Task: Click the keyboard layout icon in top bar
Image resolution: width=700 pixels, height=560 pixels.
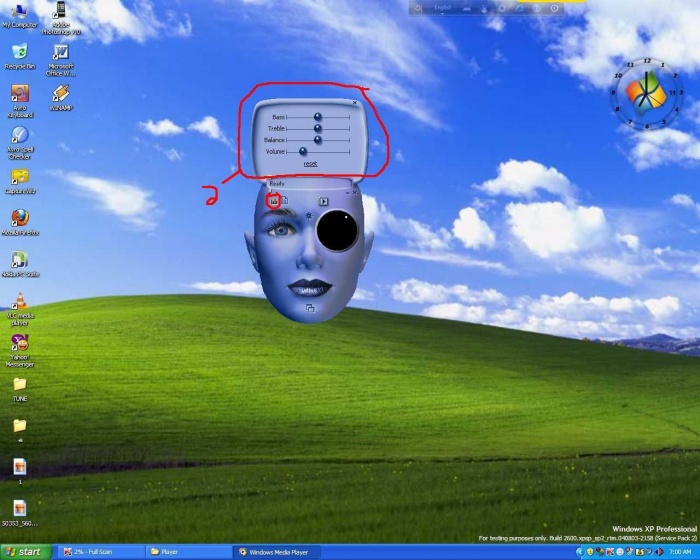Action: pos(467,9)
